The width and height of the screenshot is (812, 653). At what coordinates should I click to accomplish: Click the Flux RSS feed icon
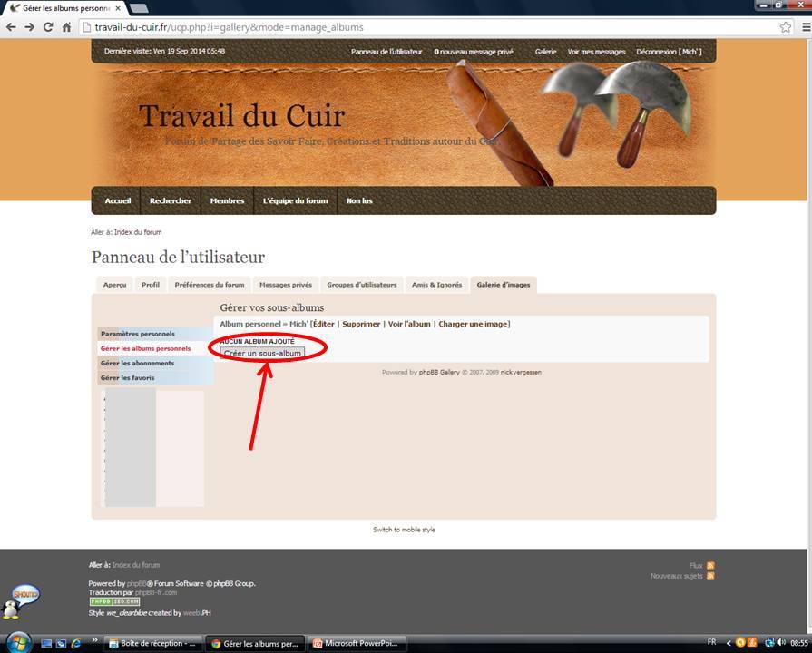[710, 565]
